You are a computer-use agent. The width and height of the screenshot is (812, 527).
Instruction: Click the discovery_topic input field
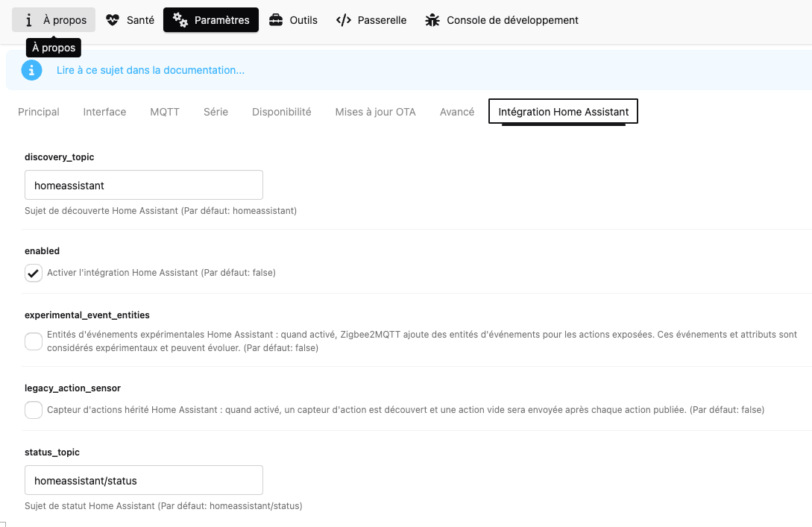(144, 185)
